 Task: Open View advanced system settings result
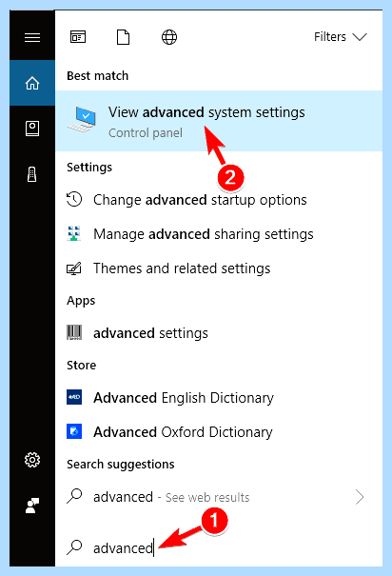(x=219, y=121)
